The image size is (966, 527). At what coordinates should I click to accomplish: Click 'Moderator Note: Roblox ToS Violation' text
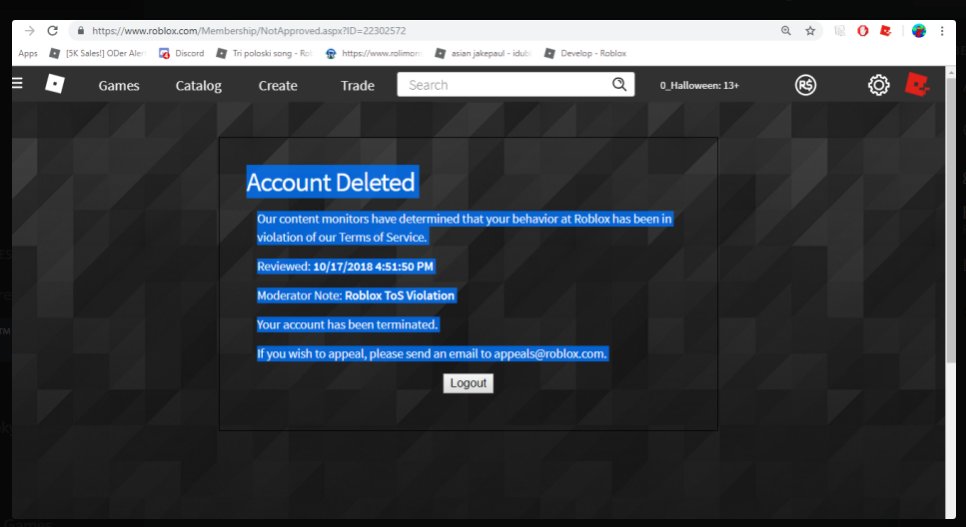356,295
